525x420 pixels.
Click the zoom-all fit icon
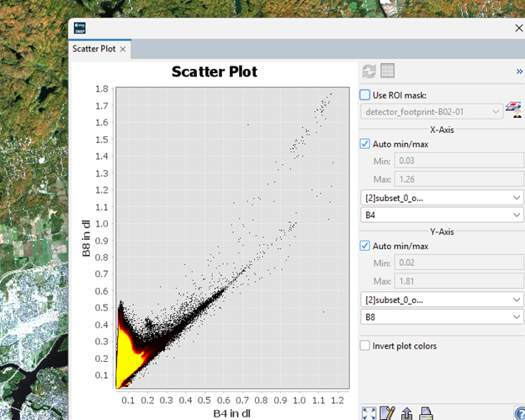tap(369, 412)
